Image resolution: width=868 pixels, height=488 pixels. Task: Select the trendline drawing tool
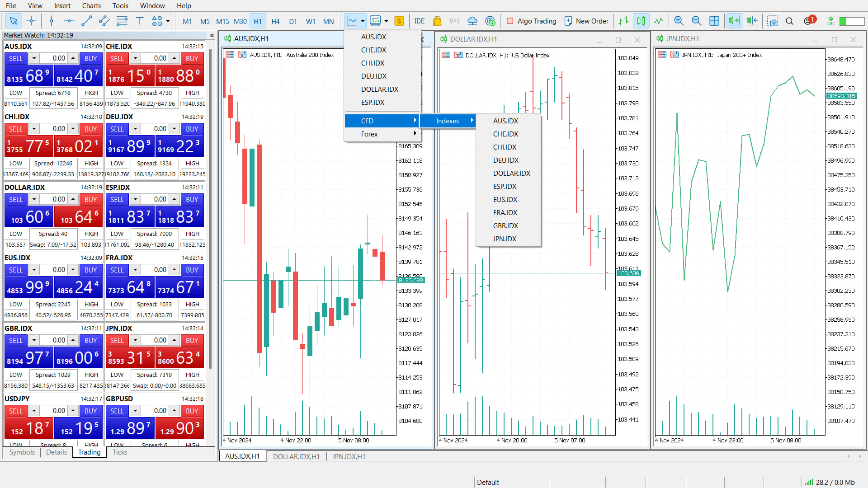[x=87, y=21]
